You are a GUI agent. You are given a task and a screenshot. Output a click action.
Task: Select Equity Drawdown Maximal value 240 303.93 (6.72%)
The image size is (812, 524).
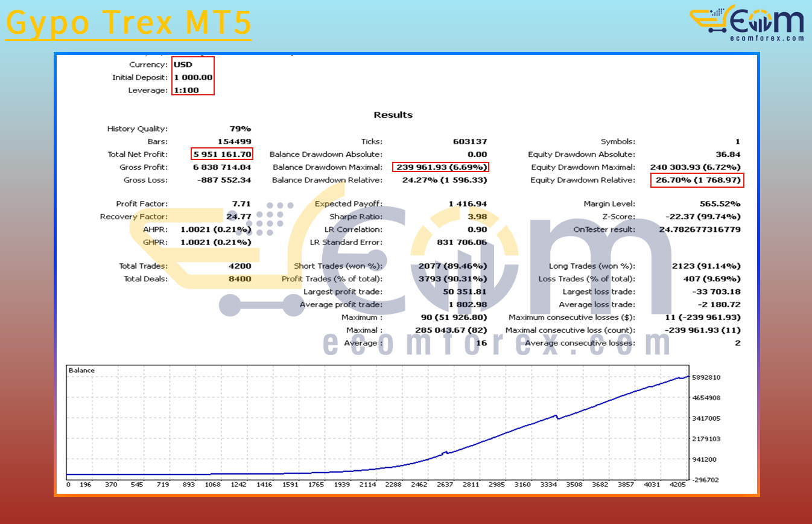tap(696, 167)
